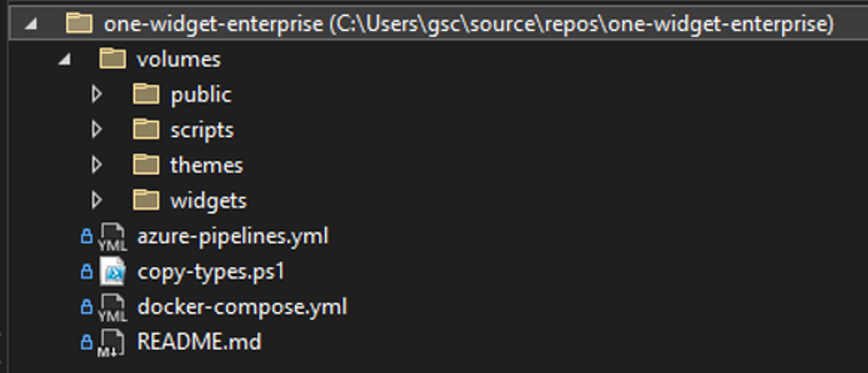Click the YML icon of docker-compose.yml

[x=112, y=307]
